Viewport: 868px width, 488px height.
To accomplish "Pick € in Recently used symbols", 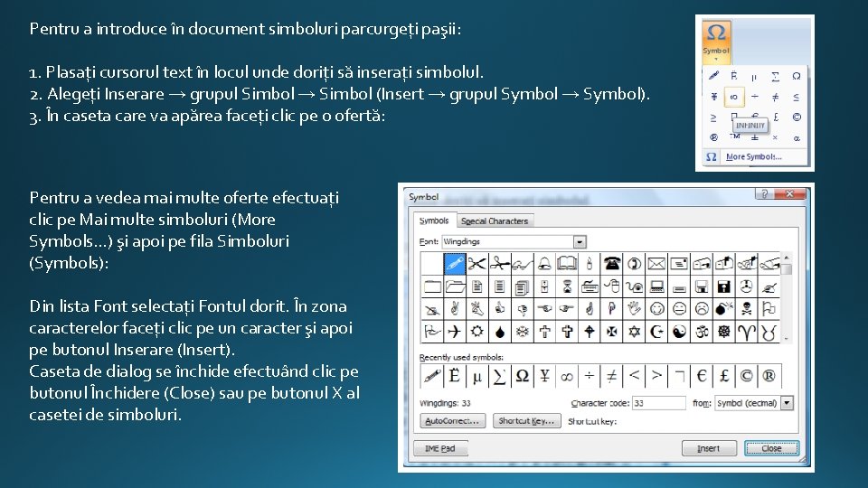I will point(702,376).
